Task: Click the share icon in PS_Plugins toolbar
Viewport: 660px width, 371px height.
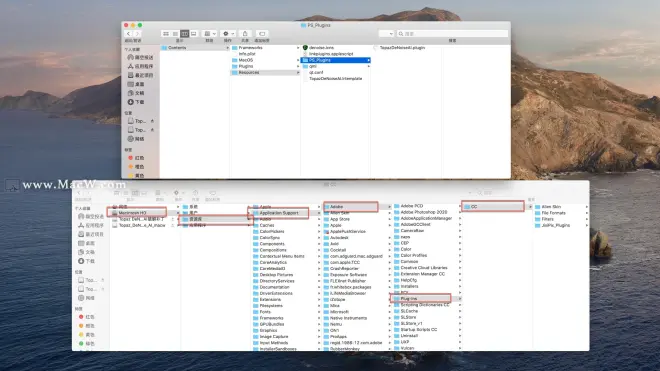Action: [245, 34]
